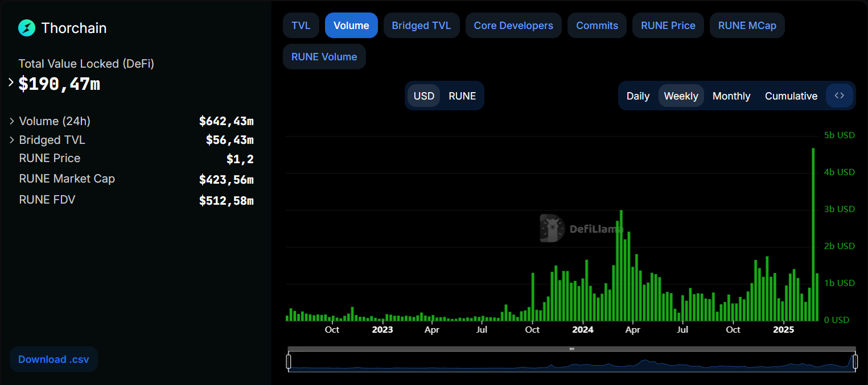868x385 pixels.
Task: Expand the Bridged TVL row
Action: (x=11, y=140)
